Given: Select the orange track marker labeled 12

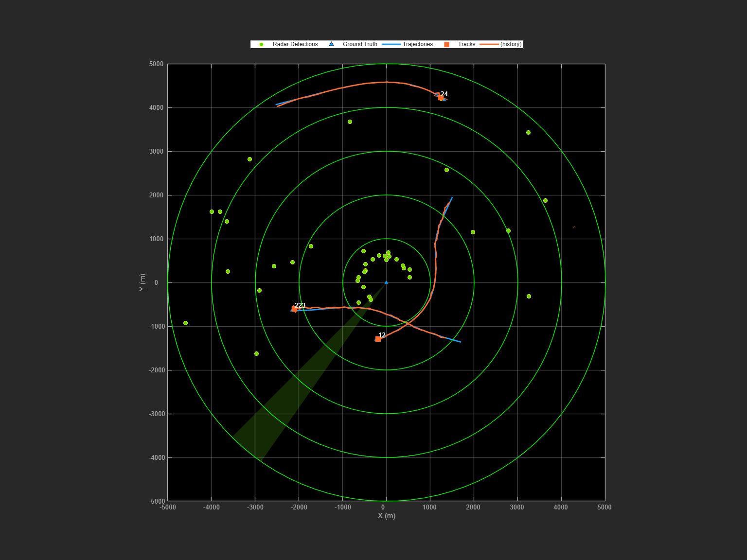Looking at the screenshot, I should [378, 339].
